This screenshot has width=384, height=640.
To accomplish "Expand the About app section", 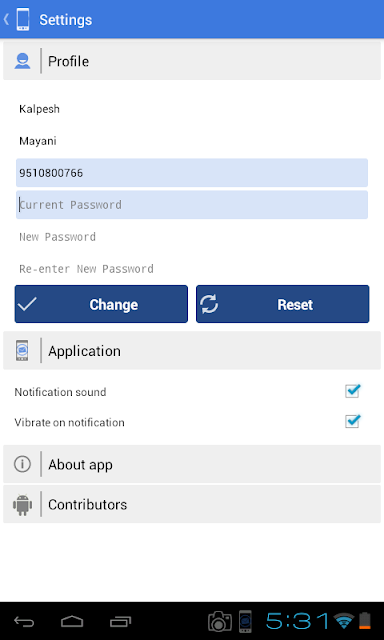I will pos(192,464).
